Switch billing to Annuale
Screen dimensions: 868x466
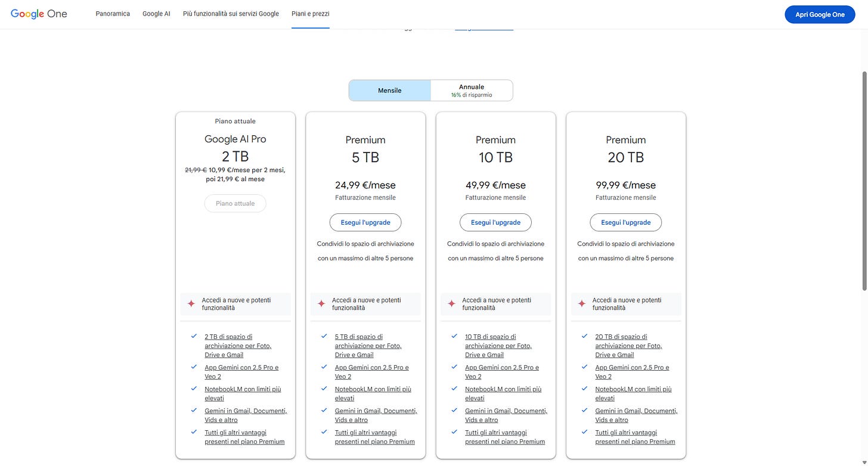tap(472, 91)
